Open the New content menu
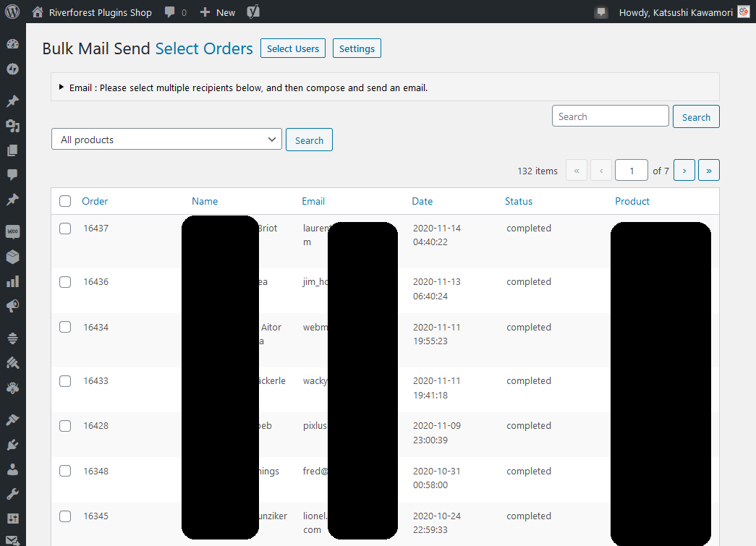 click(x=217, y=12)
